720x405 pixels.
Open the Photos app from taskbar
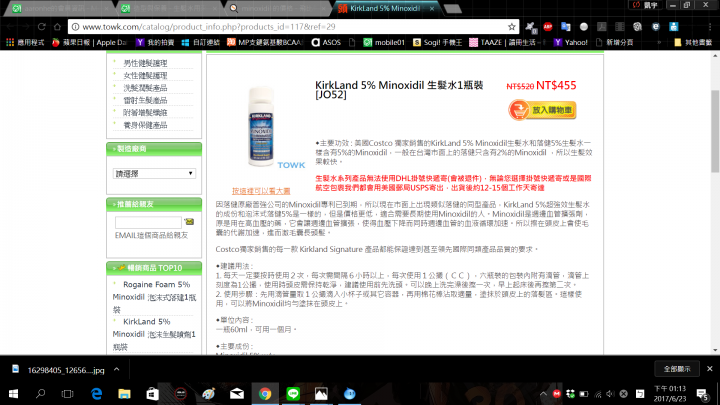click(x=321, y=394)
